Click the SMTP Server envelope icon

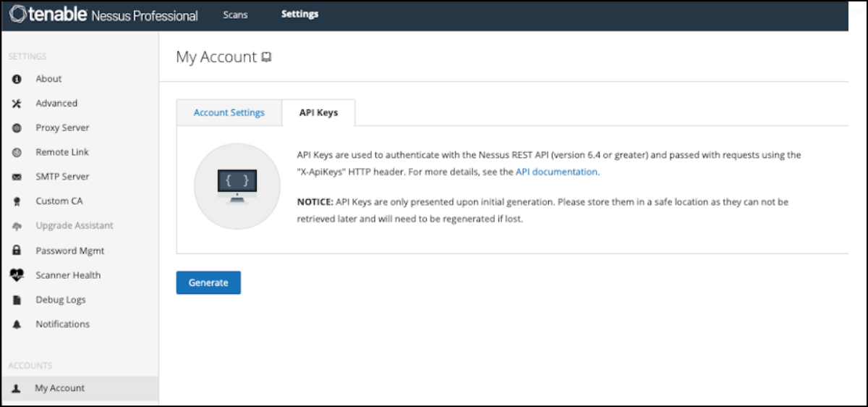[17, 177]
